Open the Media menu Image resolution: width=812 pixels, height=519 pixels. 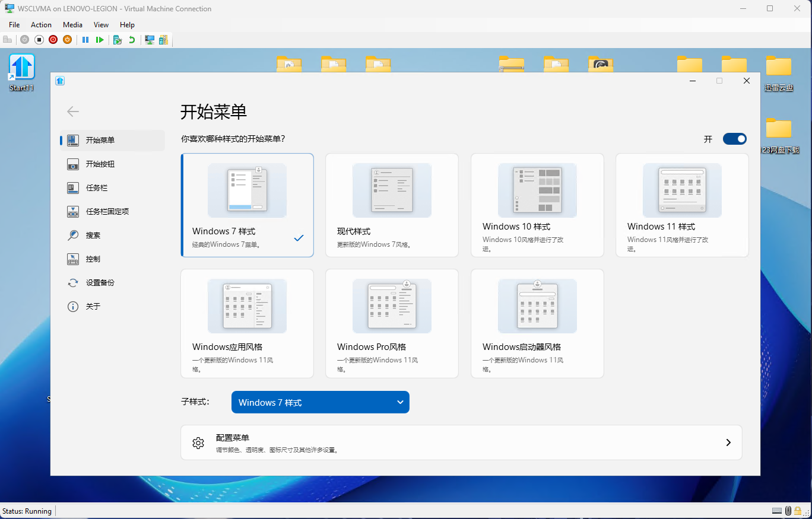72,25
